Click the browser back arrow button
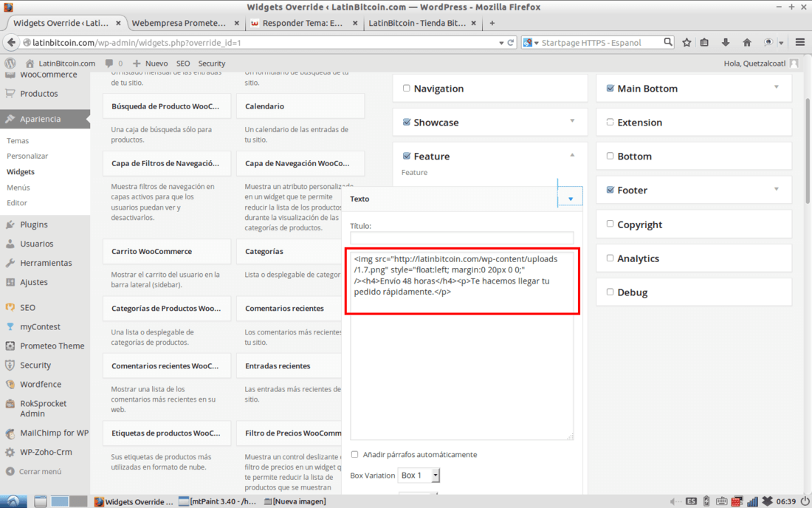Viewport: 812px width, 508px height. tap(11, 43)
